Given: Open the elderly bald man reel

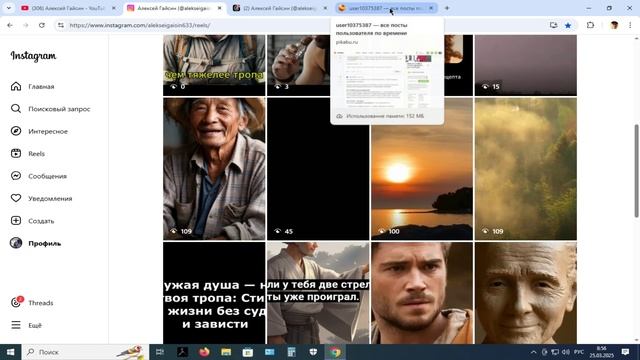Looking at the screenshot, I should pyautogui.click(x=526, y=293).
